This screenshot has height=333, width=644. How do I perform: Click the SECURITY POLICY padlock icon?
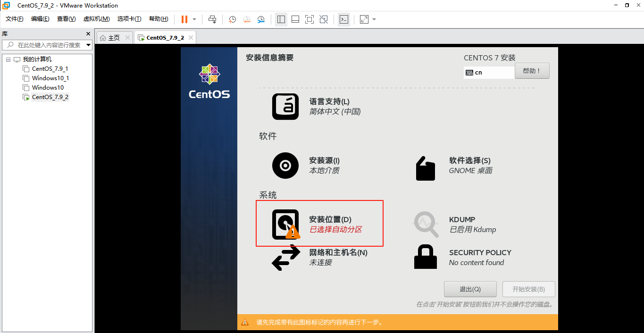coord(426,257)
